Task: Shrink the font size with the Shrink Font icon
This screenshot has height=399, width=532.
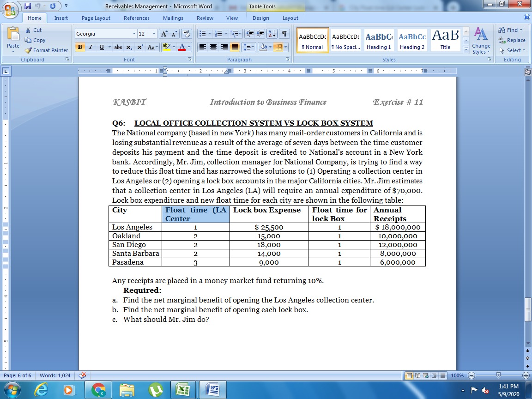Action: [x=174, y=34]
